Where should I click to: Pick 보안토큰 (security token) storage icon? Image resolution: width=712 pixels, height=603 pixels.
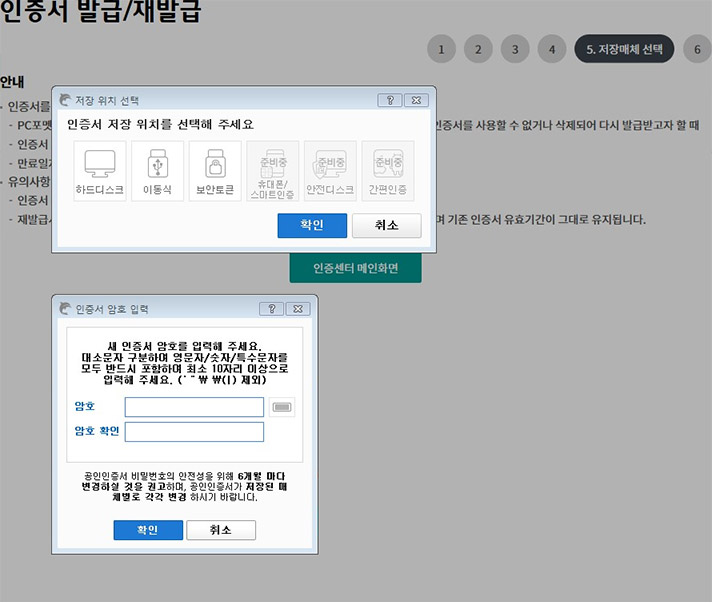click(215, 171)
